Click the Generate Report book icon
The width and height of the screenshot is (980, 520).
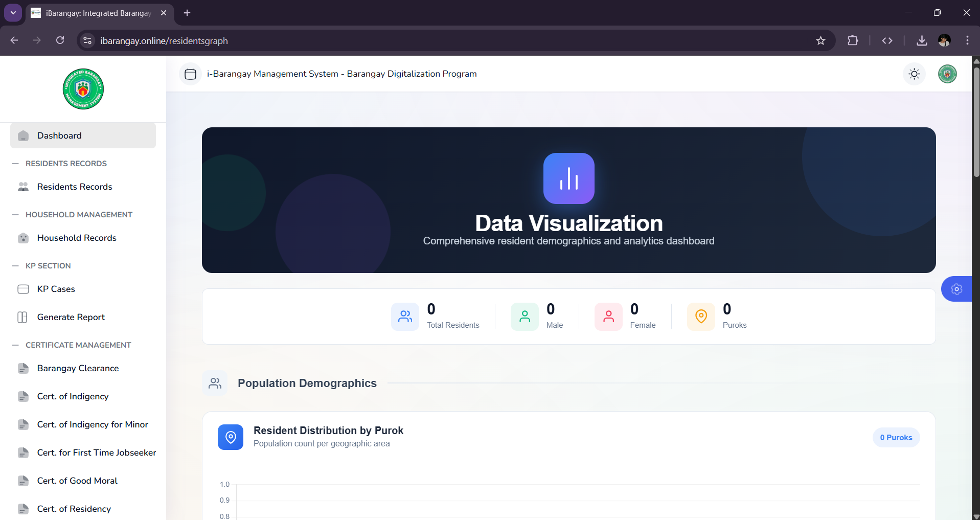click(x=22, y=317)
